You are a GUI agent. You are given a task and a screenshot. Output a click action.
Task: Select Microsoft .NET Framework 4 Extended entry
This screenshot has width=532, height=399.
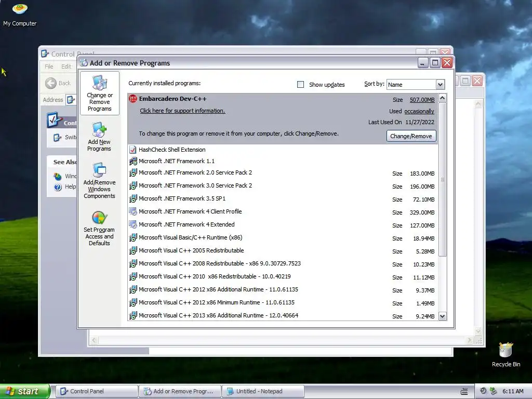tap(283, 225)
